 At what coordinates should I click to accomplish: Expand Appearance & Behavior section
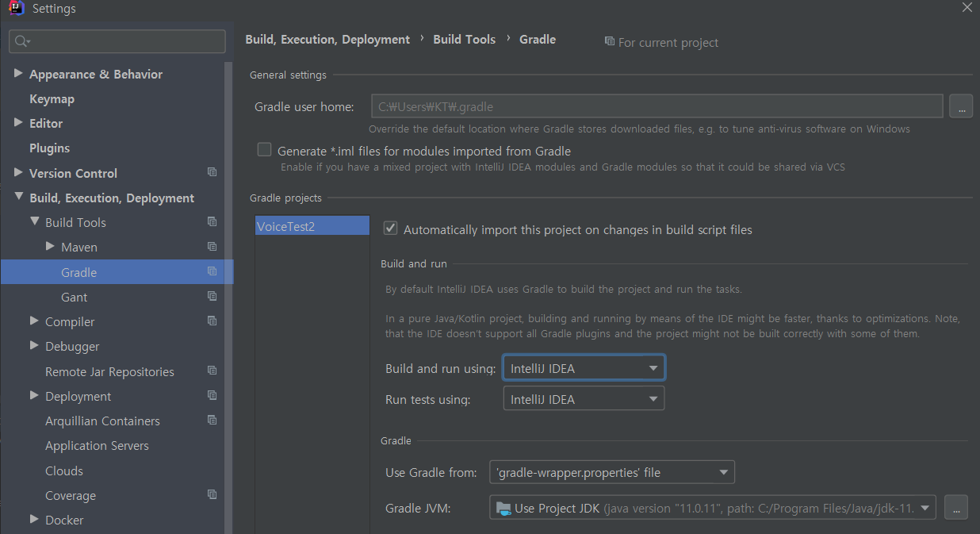18,74
